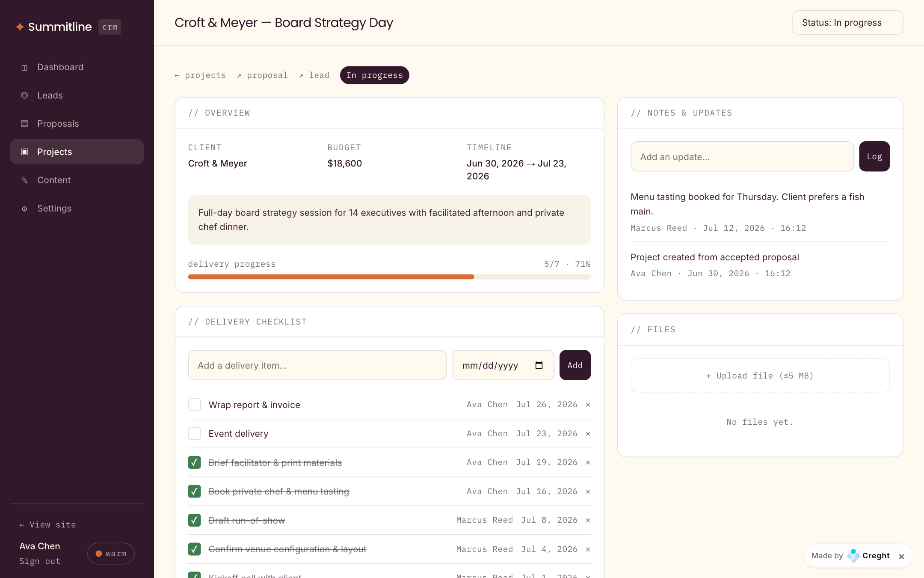Click the delivery progress bar
This screenshot has width=924, height=578.
[x=389, y=277]
